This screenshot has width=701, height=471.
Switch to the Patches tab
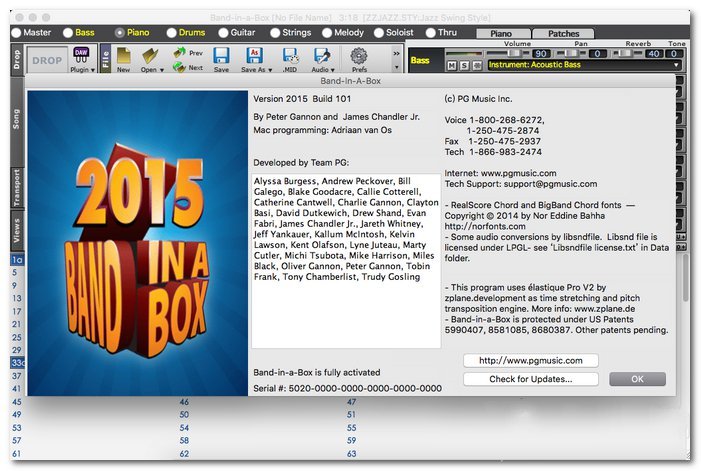[x=563, y=34]
